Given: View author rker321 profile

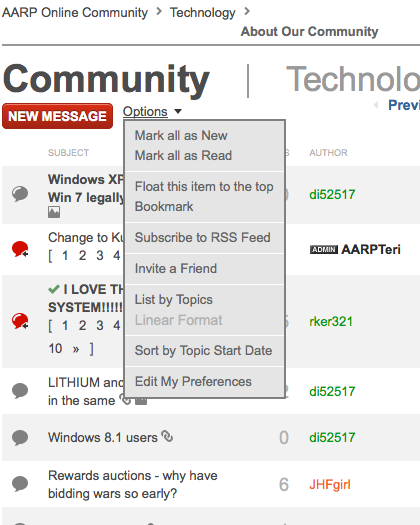Looking at the screenshot, I should click(x=331, y=321).
